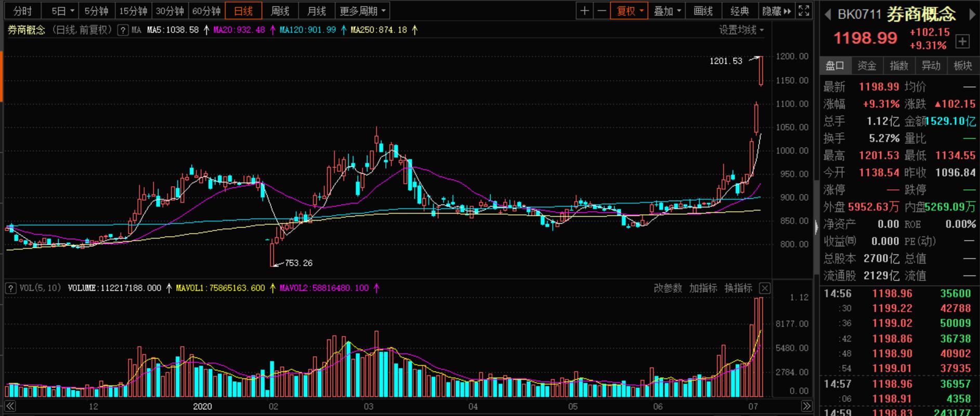Click 券商概念 chart title label
The height and width of the screenshot is (416, 980).
27,30
